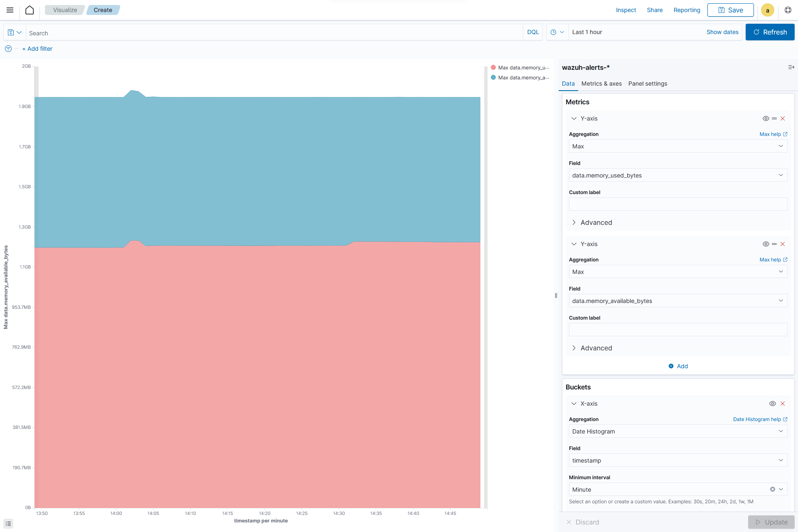
Task: Open Aggregation dropdown for first Y-axis
Action: (677, 146)
